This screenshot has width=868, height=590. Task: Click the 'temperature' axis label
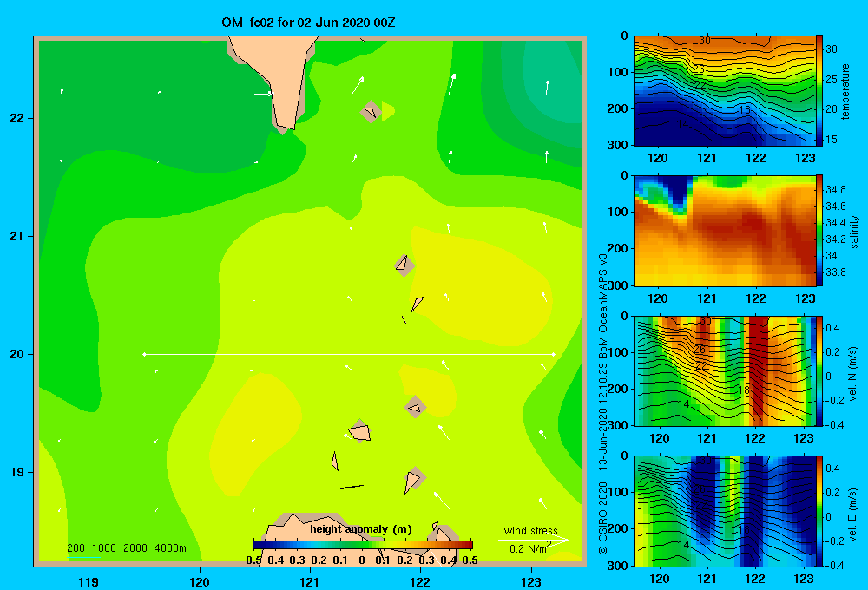(x=845, y=91)
